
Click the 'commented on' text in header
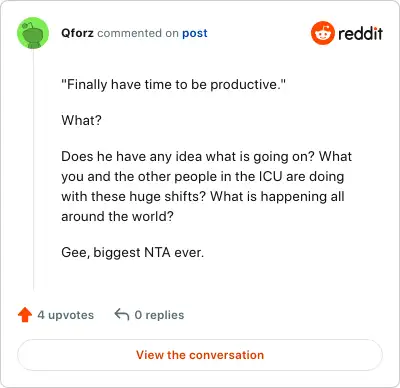click(x=138, y=33)
